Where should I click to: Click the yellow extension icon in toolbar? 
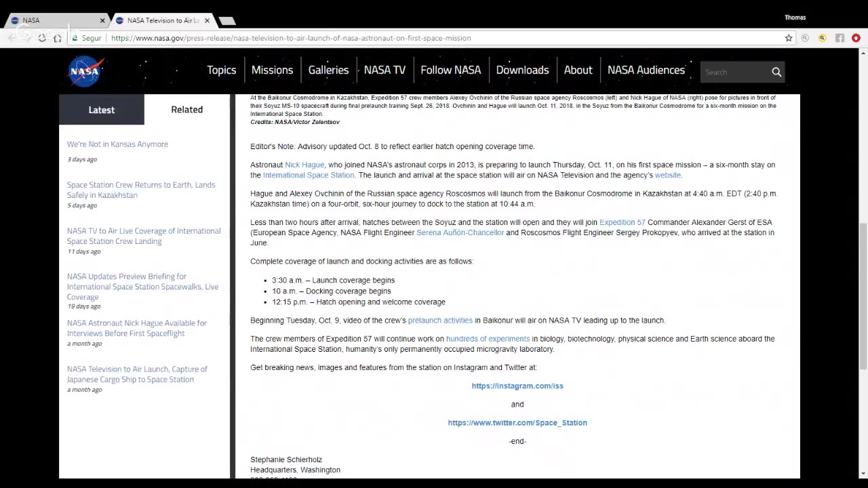click(x=823, y=38)
